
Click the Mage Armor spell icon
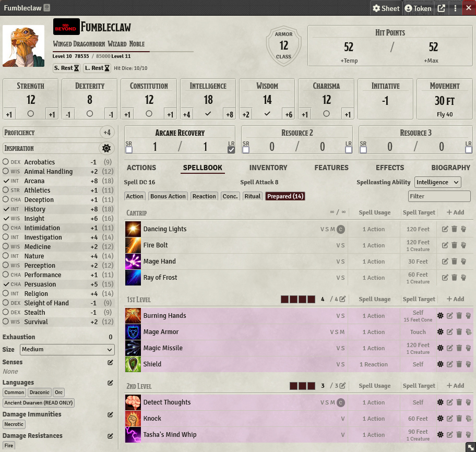point(133,332)
